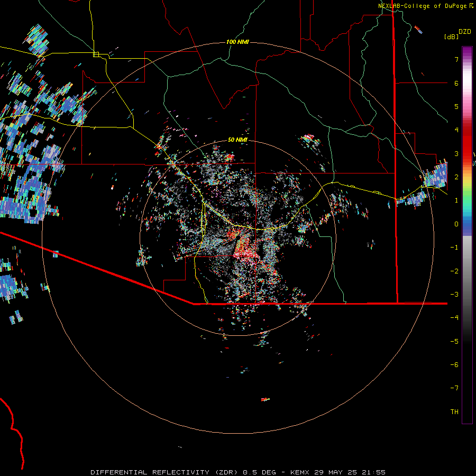The height and width of the screenshot is (476, 476).
Task: Click the TH label on color scale
Action: pyautogui.click(x=454, y=412)
